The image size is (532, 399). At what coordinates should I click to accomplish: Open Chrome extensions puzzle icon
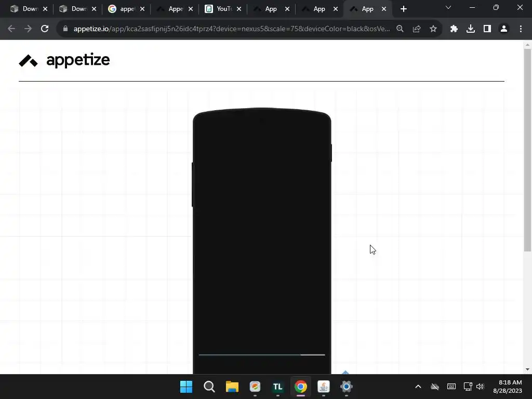(454, 29)
